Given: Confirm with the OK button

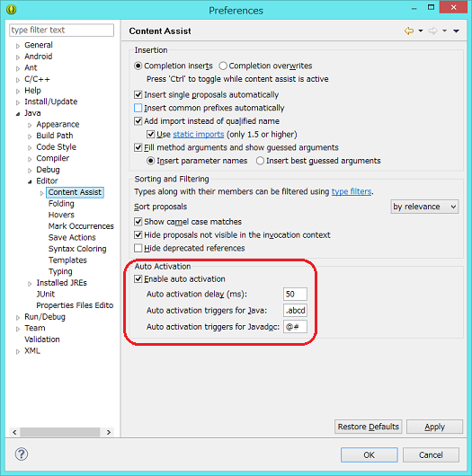Looking at the screenshot, I should click(369, 454).
